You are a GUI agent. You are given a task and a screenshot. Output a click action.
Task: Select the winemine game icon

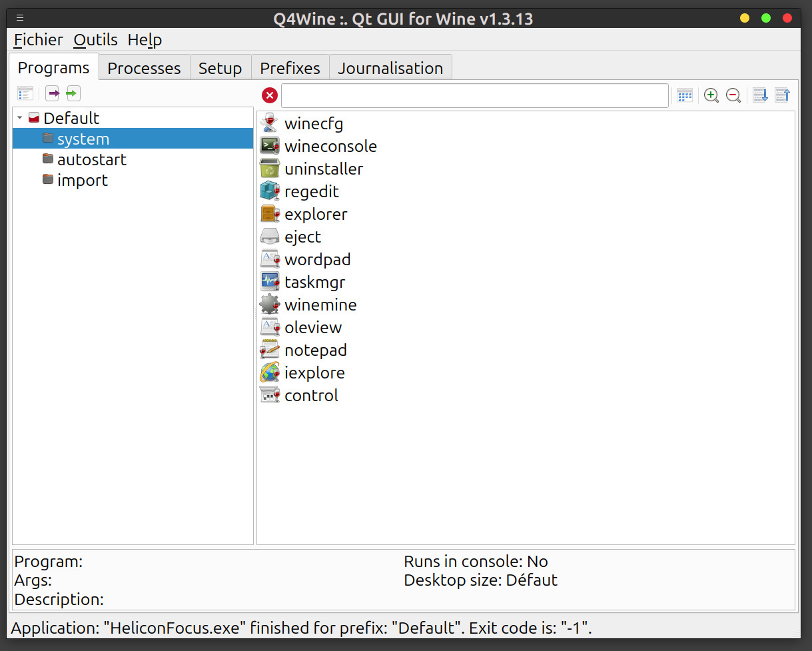click(x=269, y=305)
